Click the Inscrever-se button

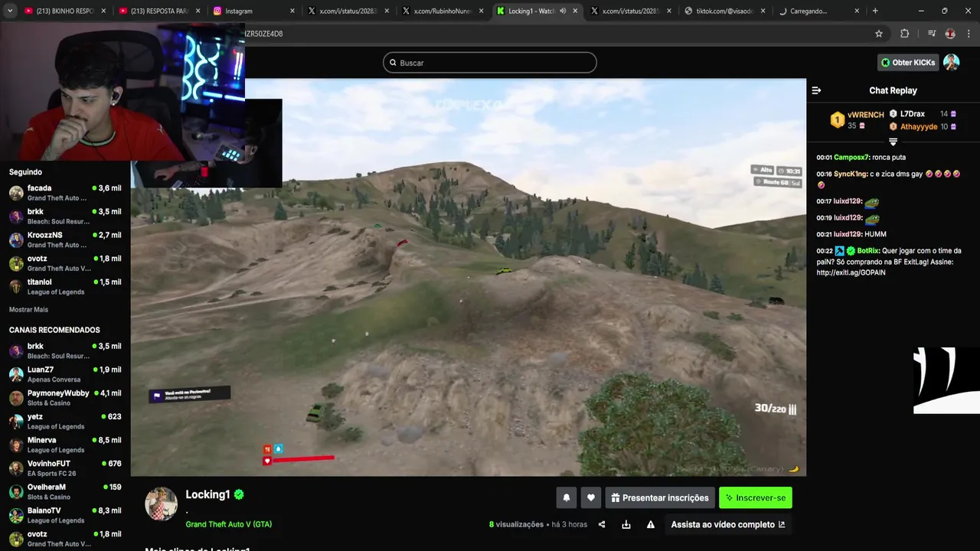756,497
